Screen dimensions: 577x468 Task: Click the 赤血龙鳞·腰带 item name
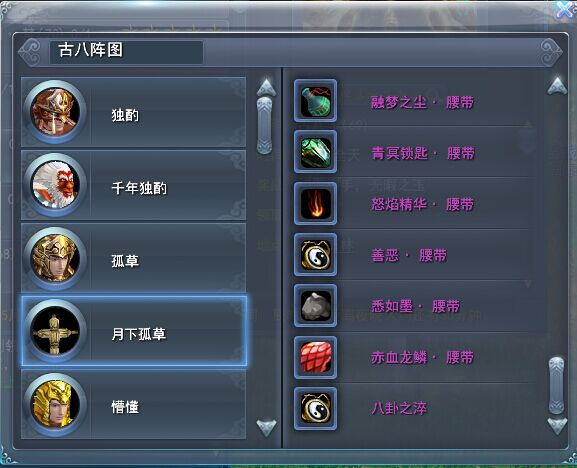pos(422,357)
